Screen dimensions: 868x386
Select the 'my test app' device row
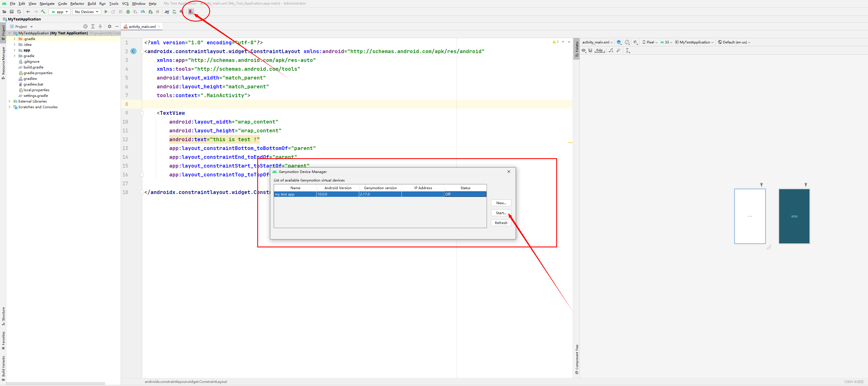click(295, 194)
